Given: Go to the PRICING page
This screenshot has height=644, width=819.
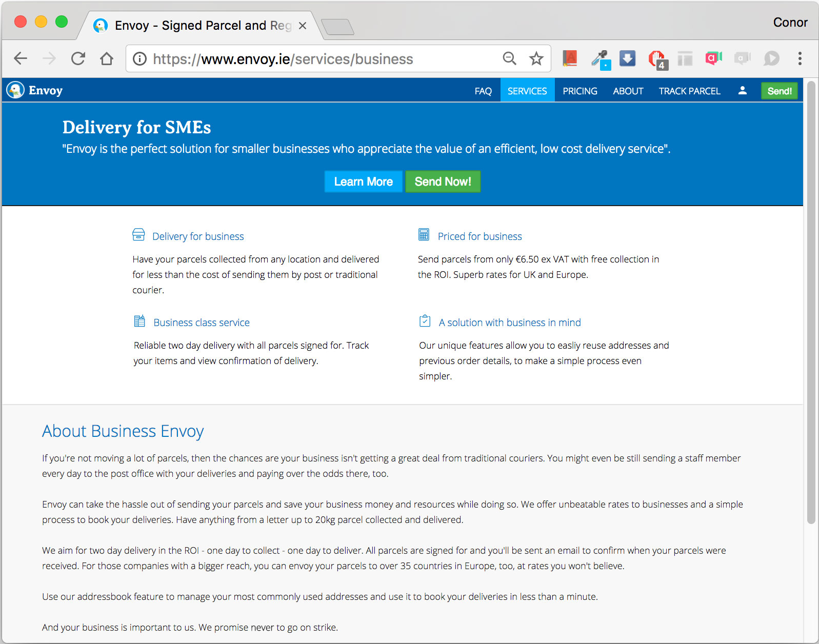Looking at the screenshot, I should 580,91.
